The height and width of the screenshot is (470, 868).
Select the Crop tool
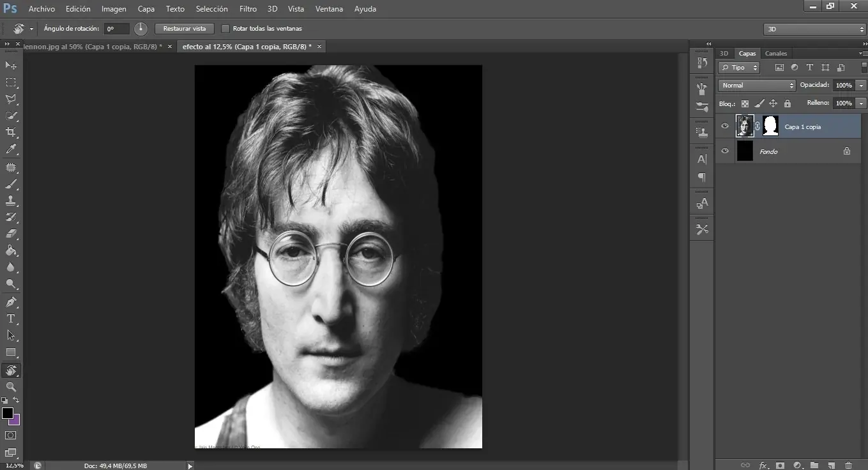pyautogui.click(x=11, y=132)
